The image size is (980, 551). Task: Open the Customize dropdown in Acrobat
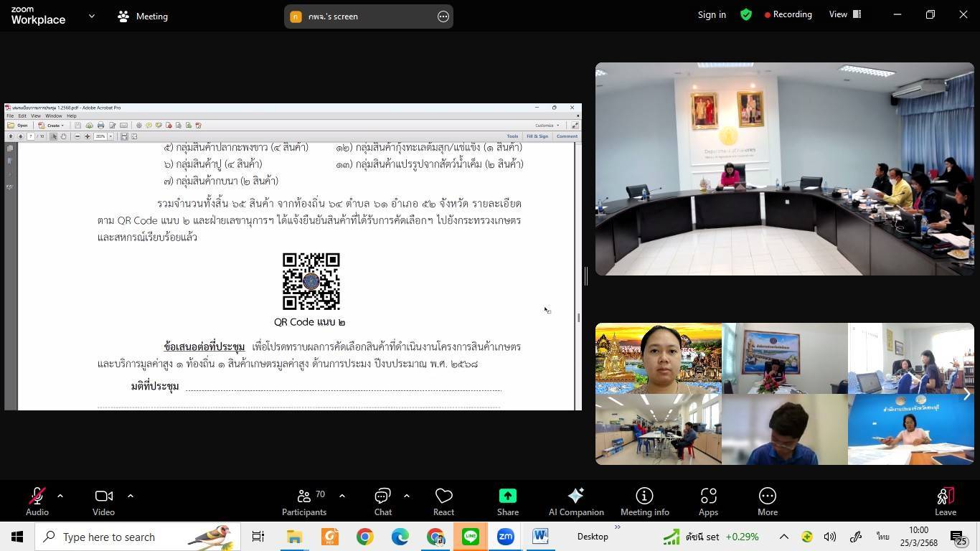coord(547,126)
